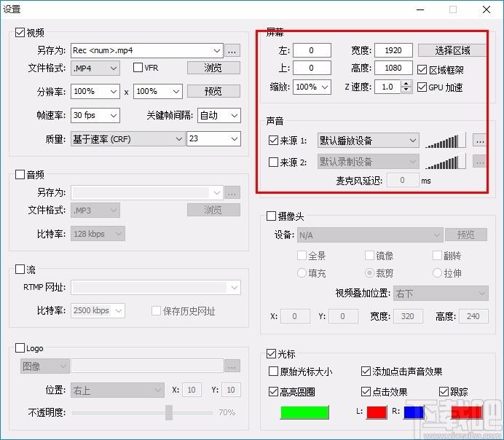Uncheck the 视频 checkbox
This screenshot has width=504, height=440.
pos(20,33)
